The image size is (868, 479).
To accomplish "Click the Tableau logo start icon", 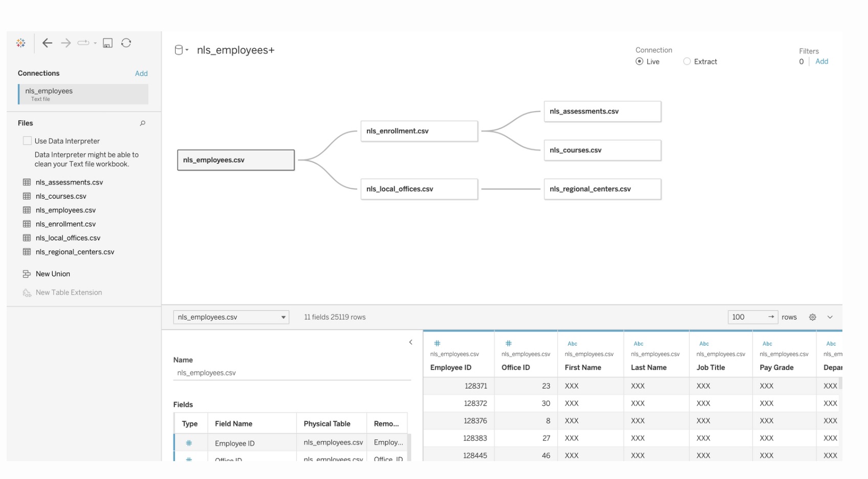I will (20, 43).
